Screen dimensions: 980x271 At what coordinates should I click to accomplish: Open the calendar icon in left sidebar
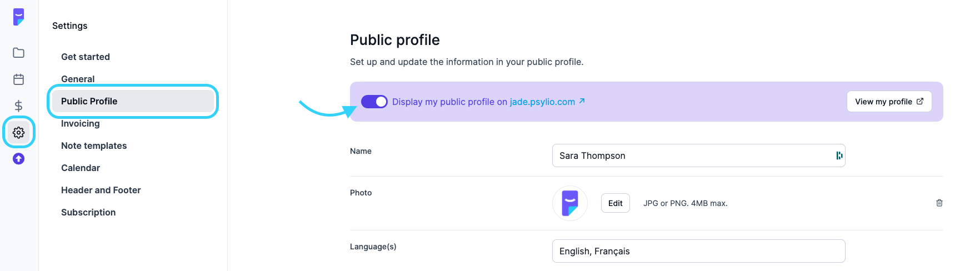(19, 79)
